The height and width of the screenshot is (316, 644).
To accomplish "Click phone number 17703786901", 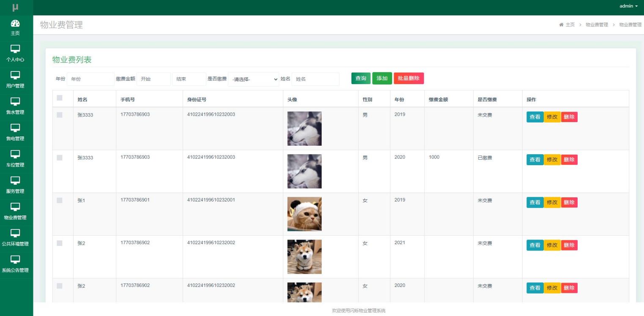I will [135, 200].
